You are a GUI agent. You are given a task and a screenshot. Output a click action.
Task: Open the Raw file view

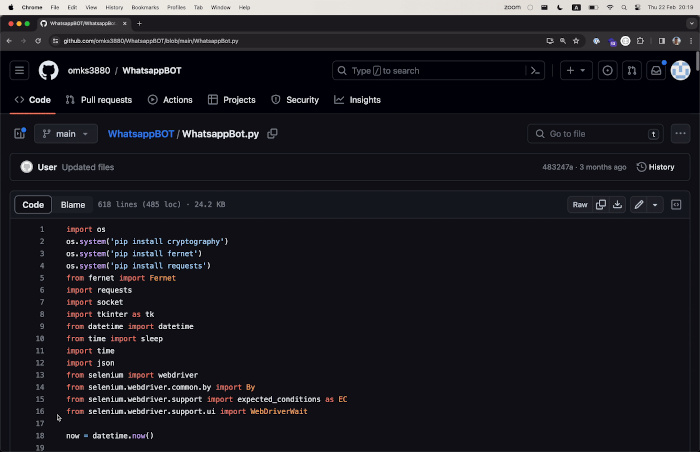pos(580,205)
